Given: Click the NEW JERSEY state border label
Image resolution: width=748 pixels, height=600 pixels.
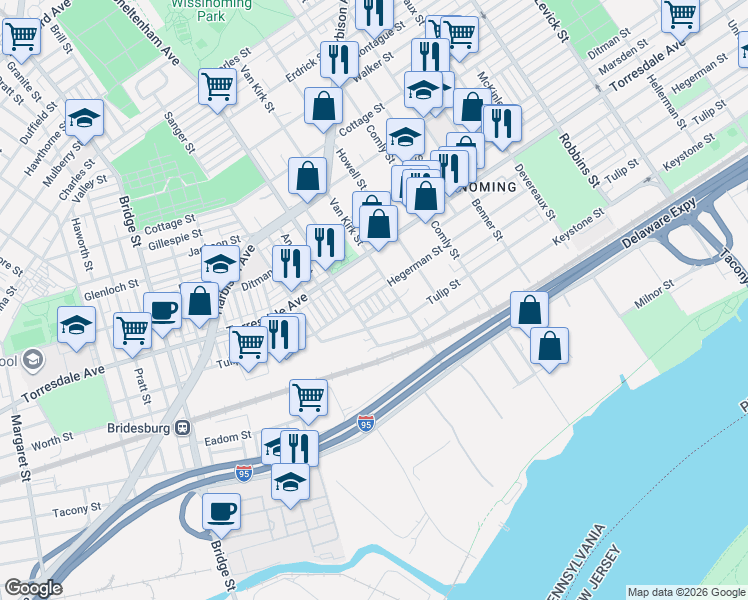Looking at the screenshot, I should point(599,573).
